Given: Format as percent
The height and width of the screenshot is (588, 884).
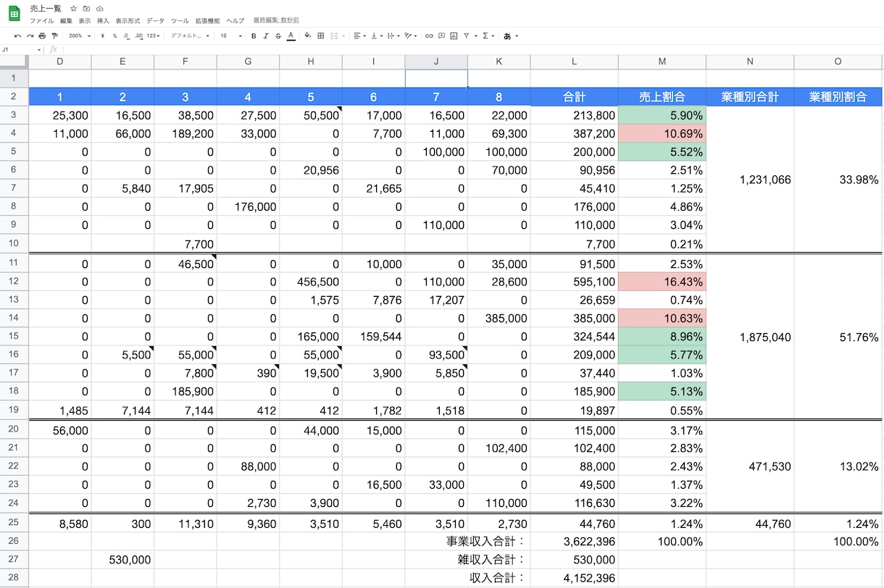Looking at the screenshot, I should 114,35.
